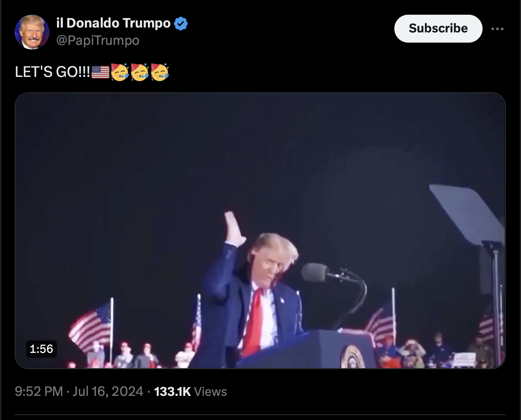
Task: Open the il Donaldo Trumpo profile avatar
Action: (32, 32)
